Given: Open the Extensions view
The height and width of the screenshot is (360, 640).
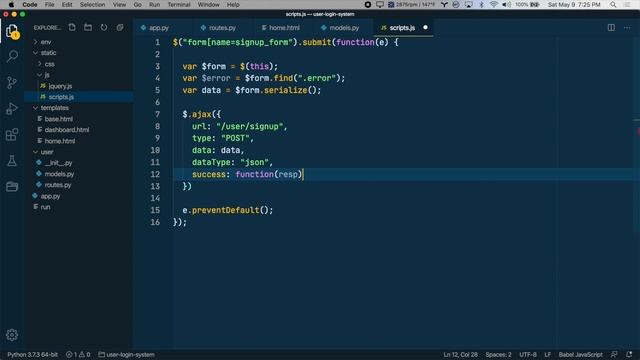Looking at the screenshot, I should [12, 135].
